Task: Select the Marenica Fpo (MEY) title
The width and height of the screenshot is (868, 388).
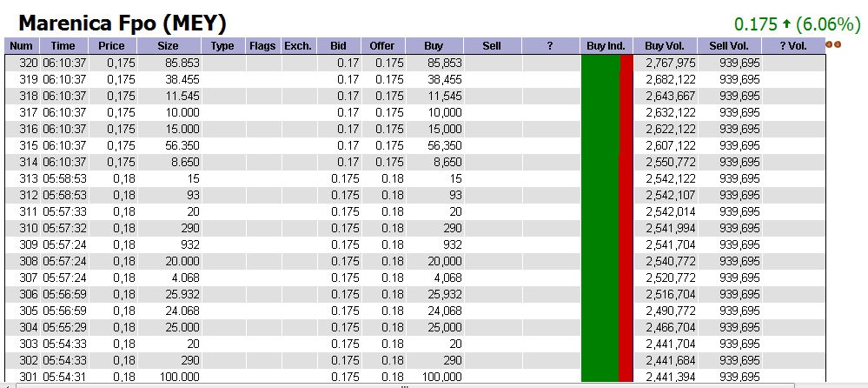Action: click(123, 23)
